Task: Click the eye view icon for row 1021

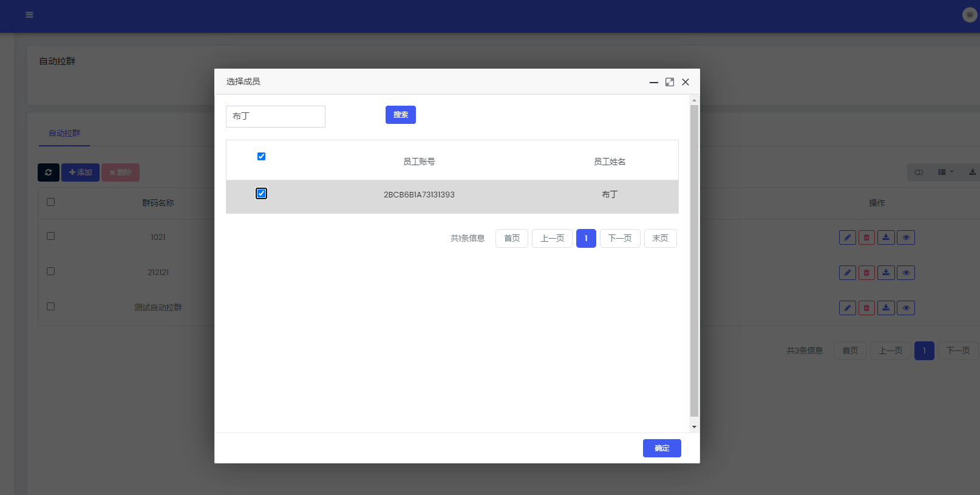Action: [x=906, y=237]
